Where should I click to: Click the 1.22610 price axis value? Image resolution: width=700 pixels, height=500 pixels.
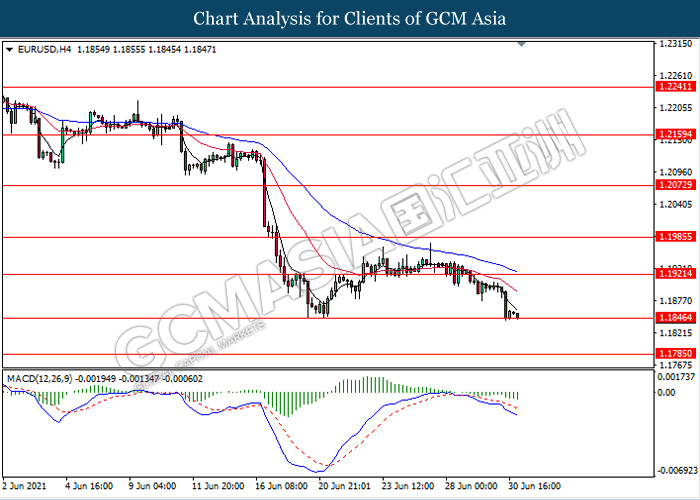click(675, 76)
